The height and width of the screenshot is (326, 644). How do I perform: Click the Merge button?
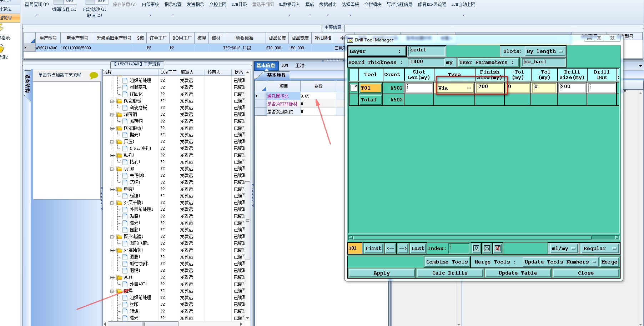click(609, 262)
